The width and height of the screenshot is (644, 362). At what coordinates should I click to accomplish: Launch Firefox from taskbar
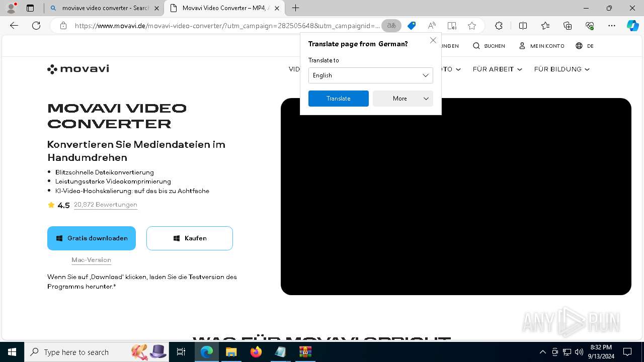(256, 352)
